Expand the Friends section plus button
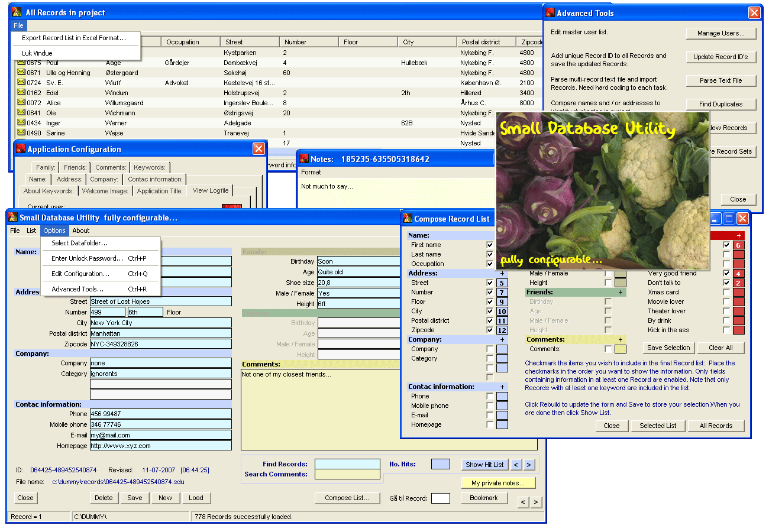Viewport: 769px width, 532px height. click(621, 293)
